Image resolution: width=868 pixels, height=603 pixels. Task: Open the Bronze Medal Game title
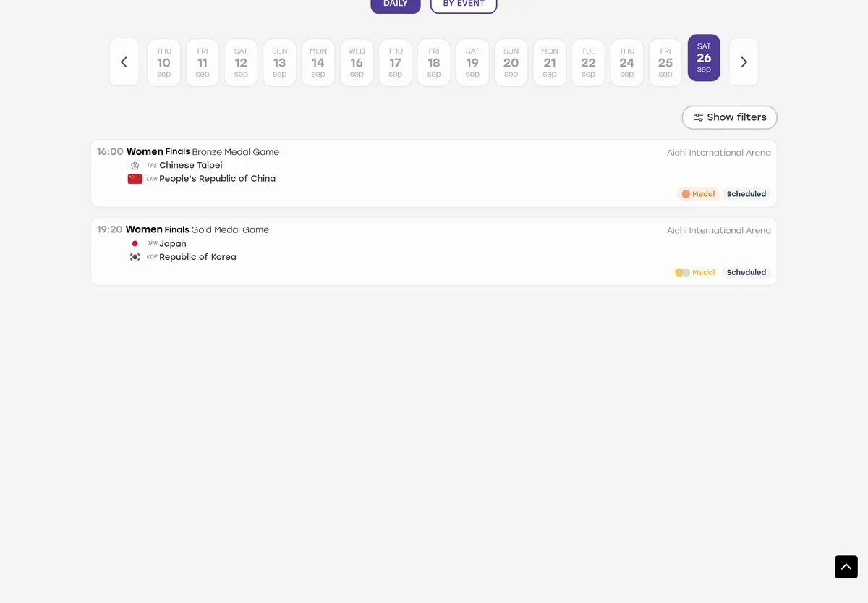click(x=236, y=152)
